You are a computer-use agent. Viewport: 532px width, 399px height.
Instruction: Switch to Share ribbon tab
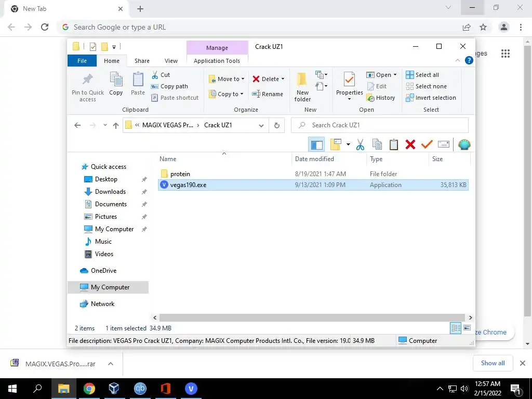[x=142, y=61]
